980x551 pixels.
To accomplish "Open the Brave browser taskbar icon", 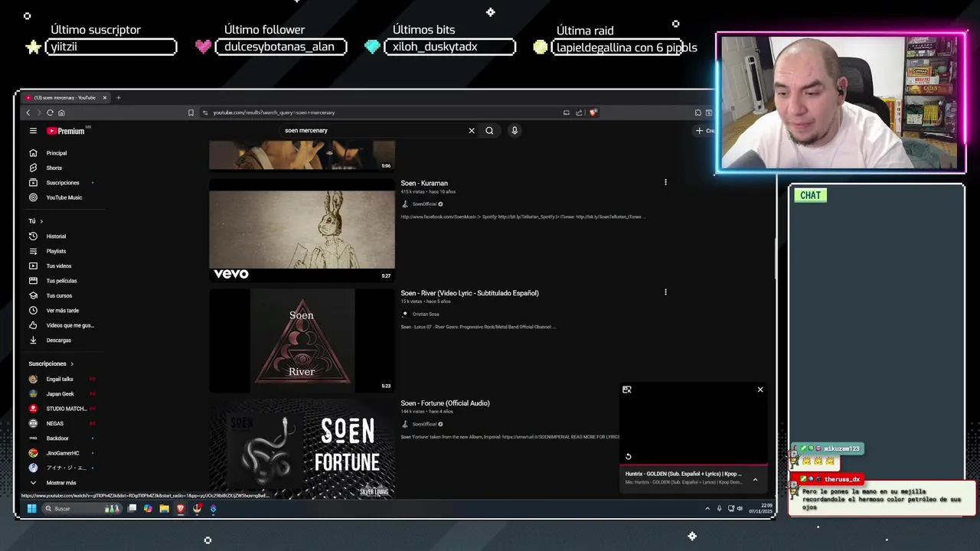I will [181, 509].
